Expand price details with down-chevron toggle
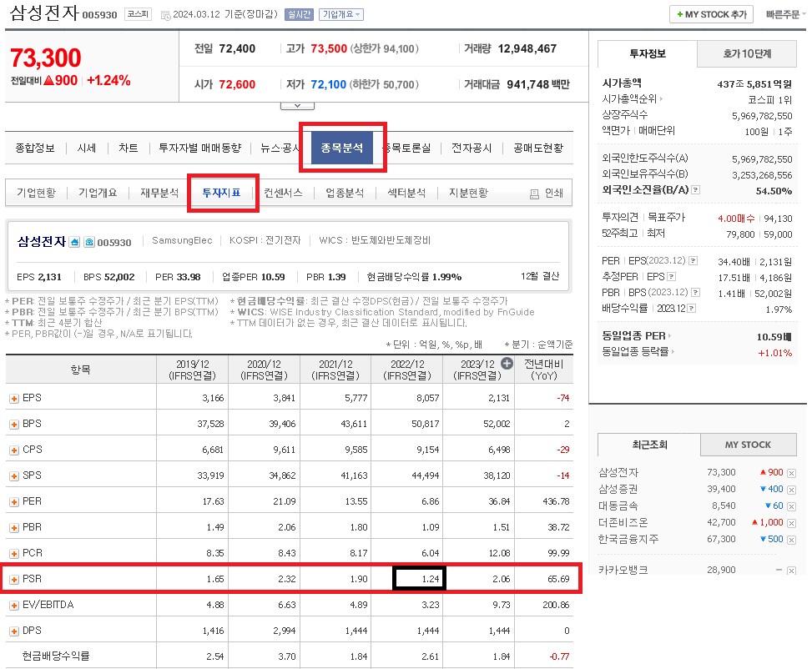Screen dimensions: 812x669 click(297, 106)
